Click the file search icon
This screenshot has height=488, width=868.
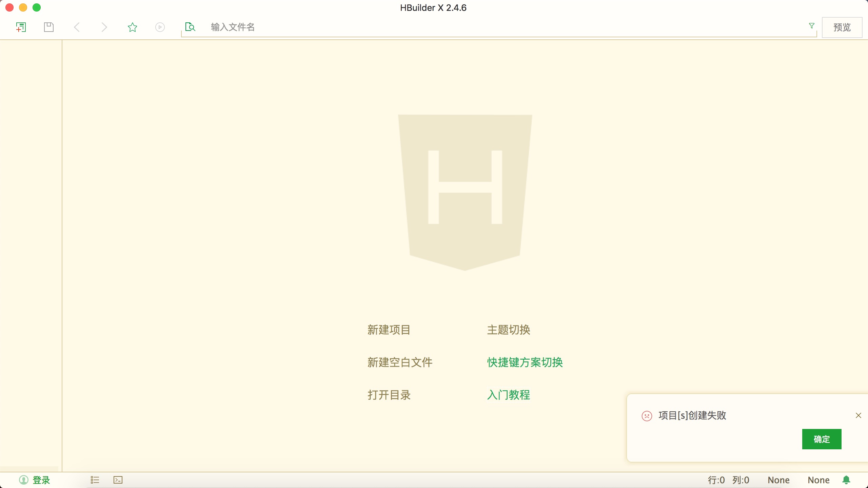[x=190, y=27]
